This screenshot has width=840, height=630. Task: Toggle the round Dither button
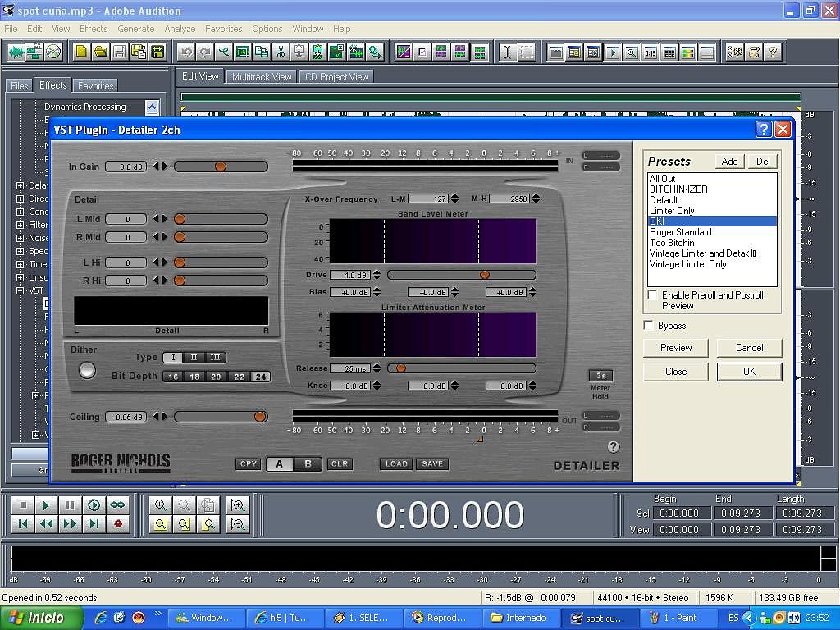(87, 370)
